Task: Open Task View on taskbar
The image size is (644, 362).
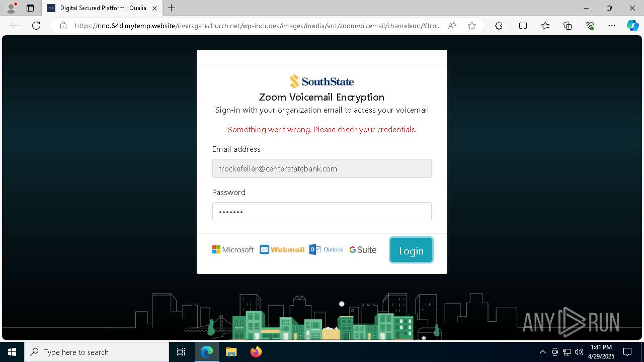Action: [181, 352]
